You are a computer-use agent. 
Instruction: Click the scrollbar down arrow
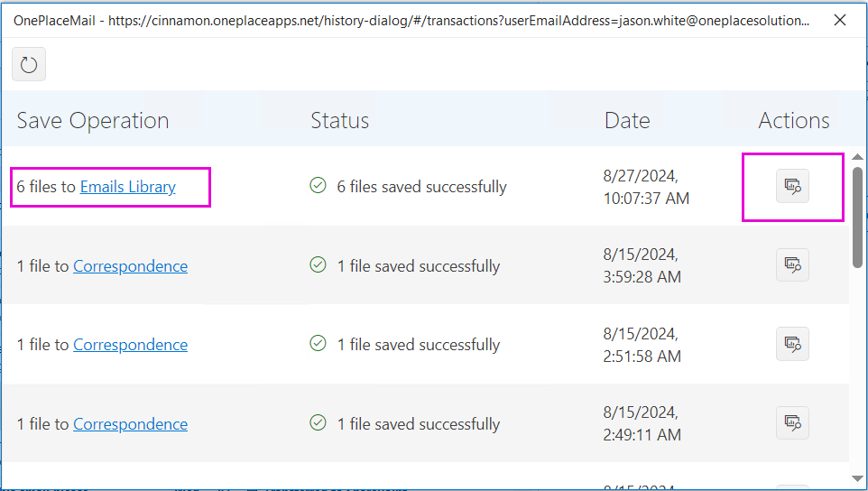(x=857, y=477)
